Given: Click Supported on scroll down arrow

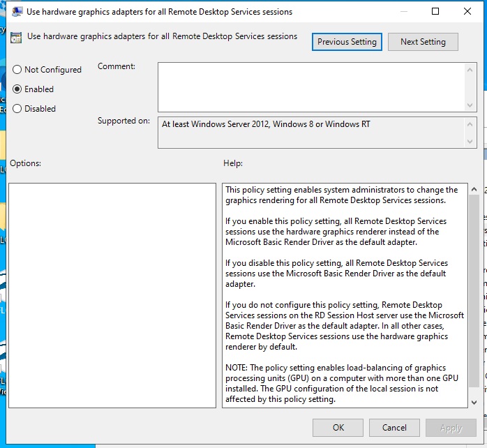Looking at the screenshot, I should click(x=470, y=142).
